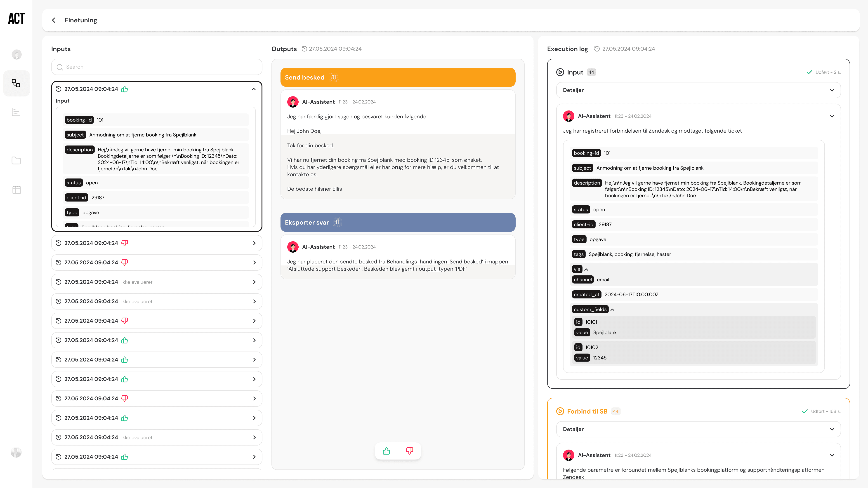868x488 pixels.
Task: Click the back arrow next to Finetuning
Action: 54,20
